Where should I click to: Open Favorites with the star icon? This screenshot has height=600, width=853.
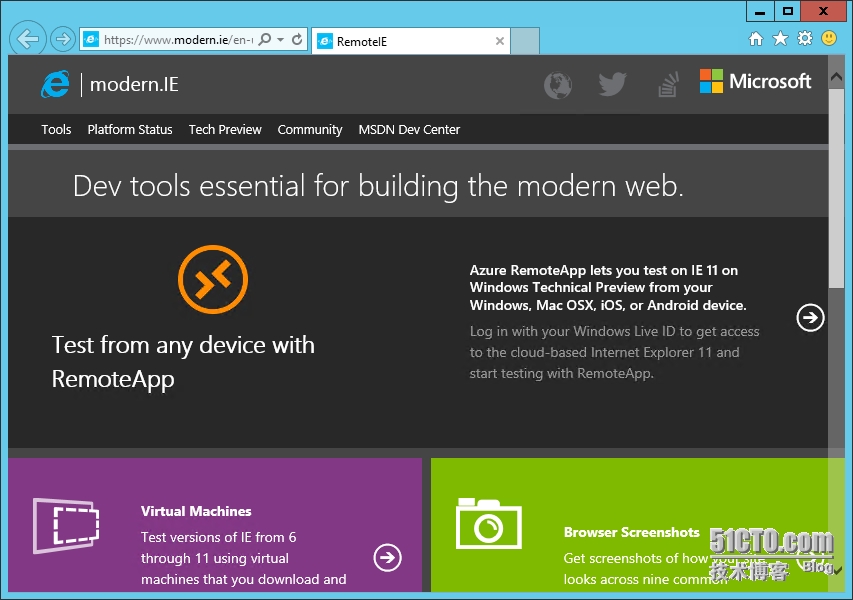(780, 39)
